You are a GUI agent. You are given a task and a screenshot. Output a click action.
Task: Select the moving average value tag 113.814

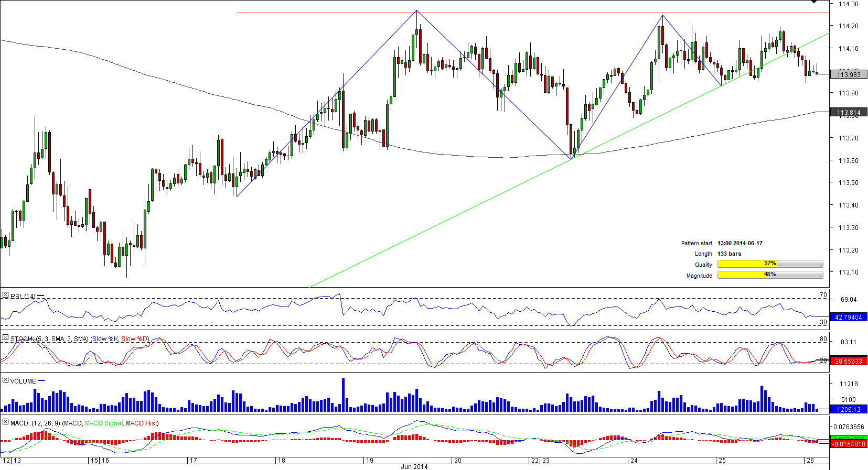(848, 113)
